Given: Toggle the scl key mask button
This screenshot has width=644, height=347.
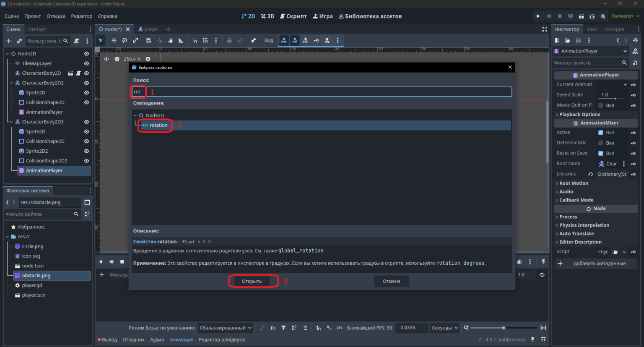Looking at the screenshot, I should 305,40.
